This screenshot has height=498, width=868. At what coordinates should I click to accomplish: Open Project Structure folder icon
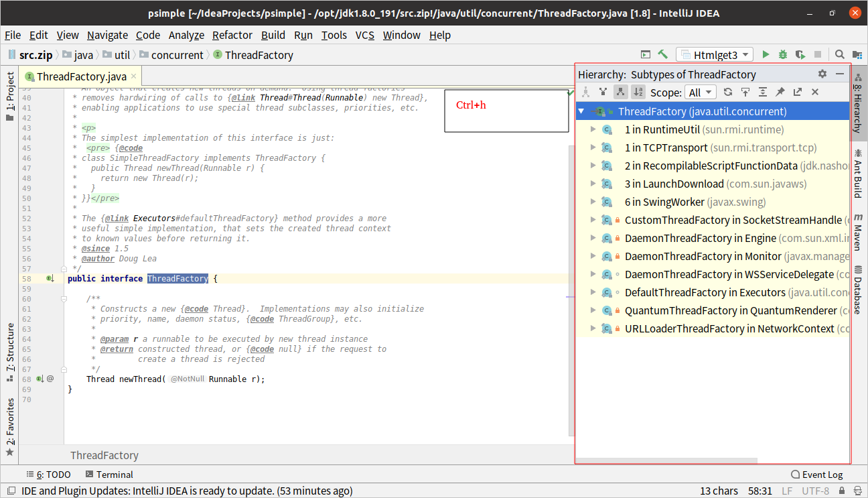click(x=857, y=55)
